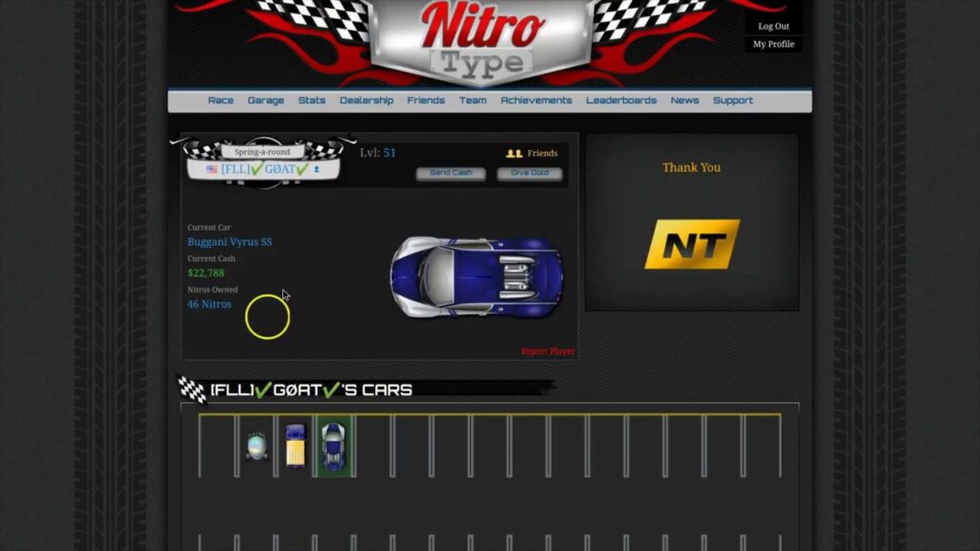Screen dimensions: 980x551
Task: Go to the Garage menu item
Action: click(x=266, y=100)
